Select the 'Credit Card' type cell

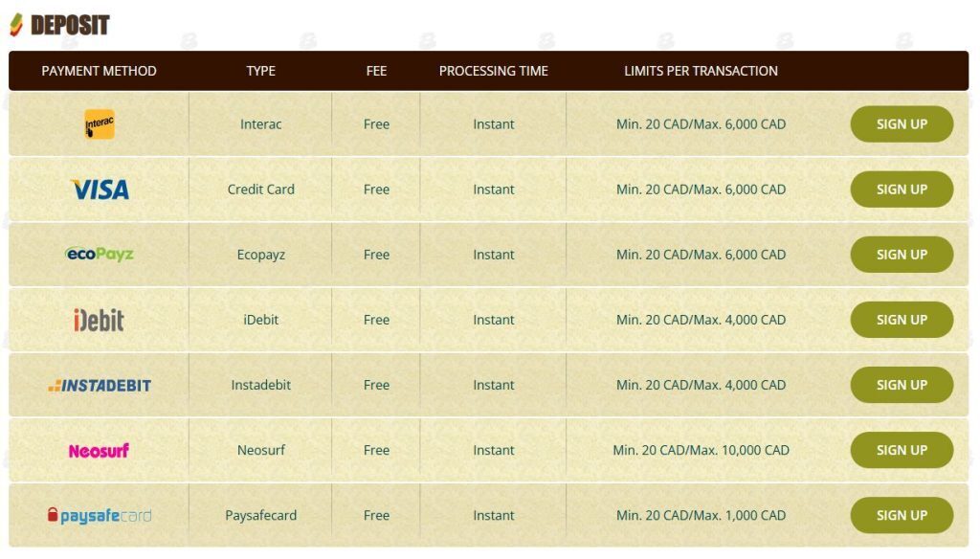tap(260, 189)
